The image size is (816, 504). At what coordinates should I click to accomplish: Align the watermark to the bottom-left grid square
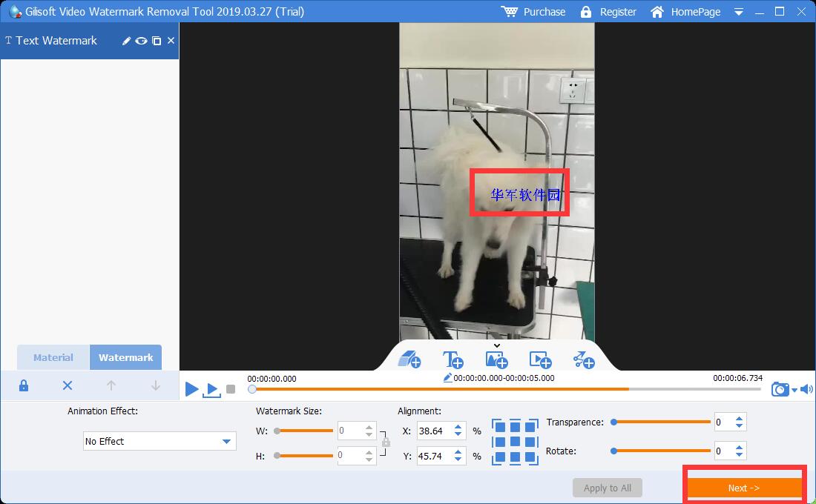tap(499, 457)
